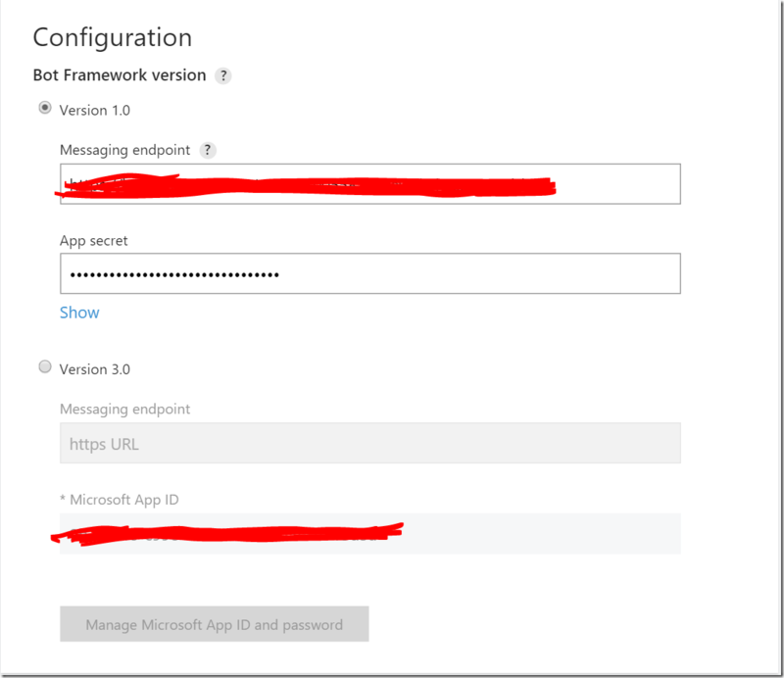
Task: Select the Configuration heading text
Action: click(x=113, y=38)
